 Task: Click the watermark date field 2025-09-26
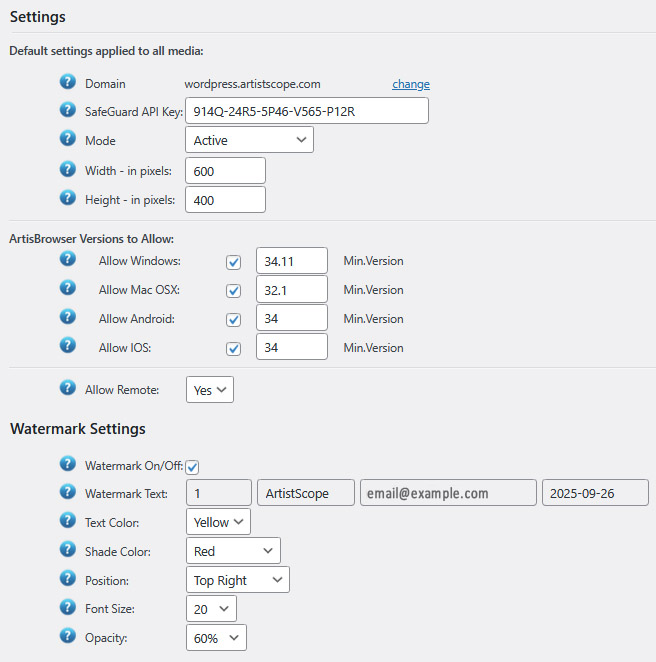pos(595,493)
